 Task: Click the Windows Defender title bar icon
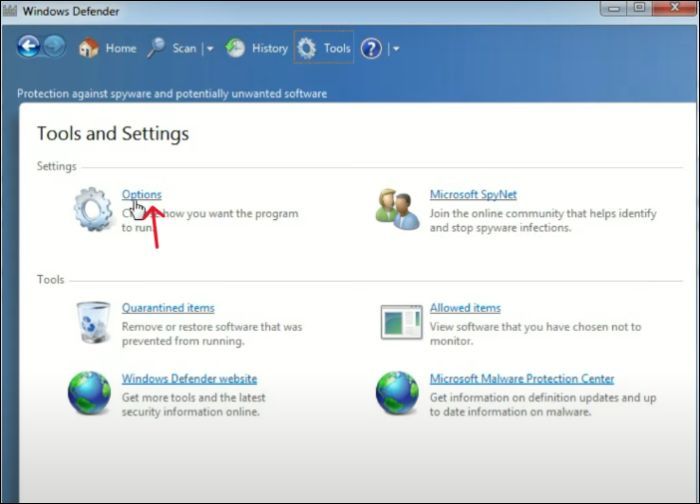point(10,10)
